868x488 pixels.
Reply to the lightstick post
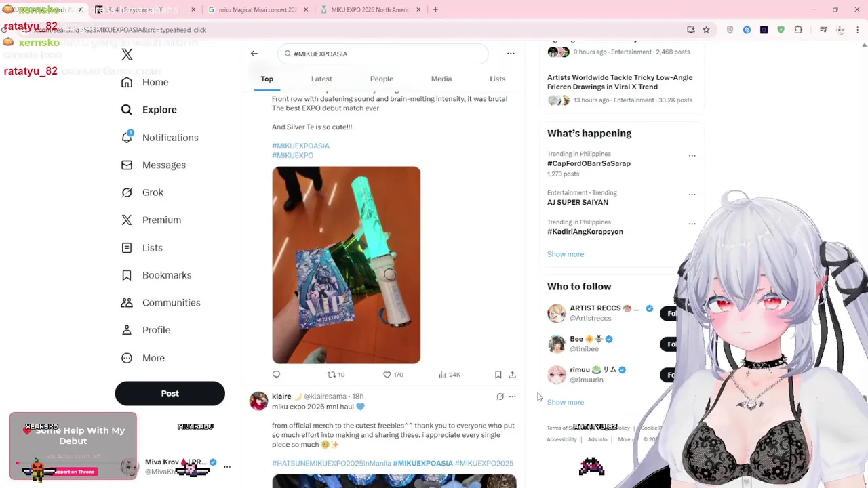pos(276,374)
